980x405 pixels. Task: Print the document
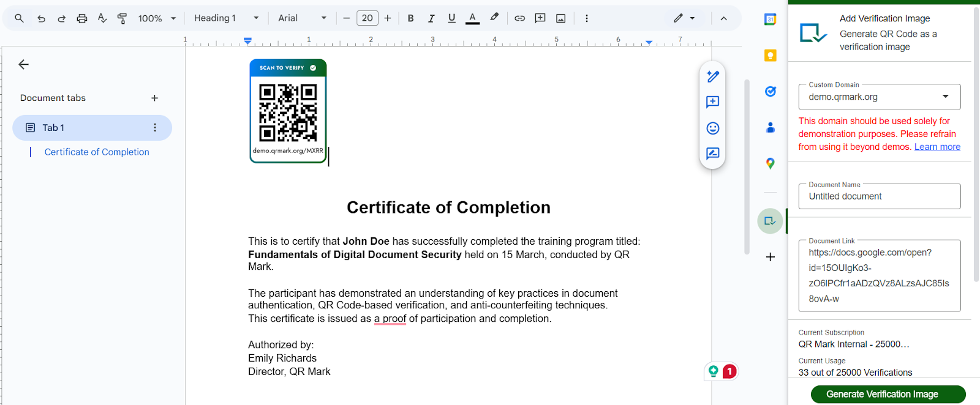82,18
